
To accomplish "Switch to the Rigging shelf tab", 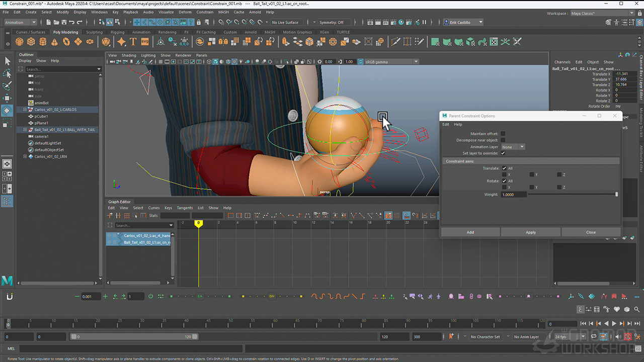I will coord(117,32).
